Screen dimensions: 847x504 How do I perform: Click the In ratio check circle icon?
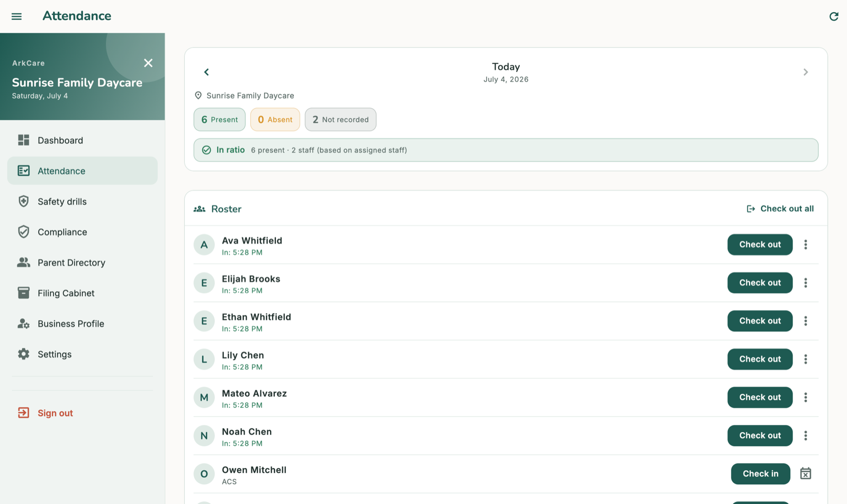(206, 150)
